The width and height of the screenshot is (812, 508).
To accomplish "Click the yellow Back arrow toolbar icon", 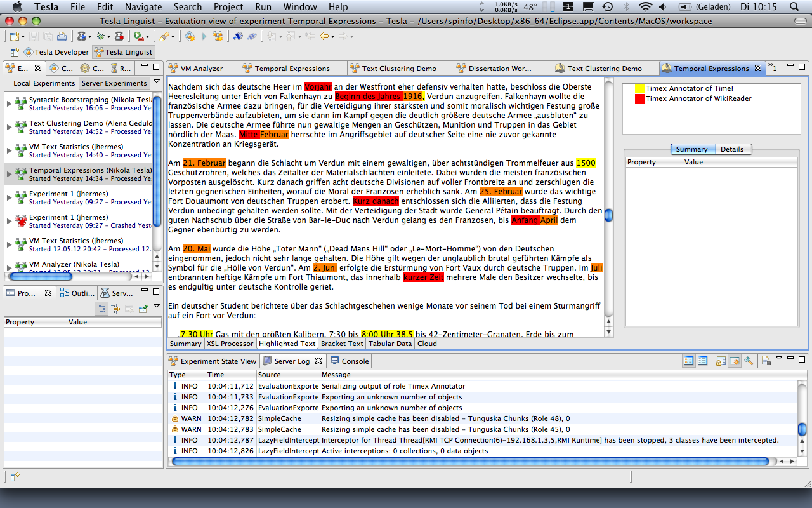I will pyautogui.click(x=324, y=36).
